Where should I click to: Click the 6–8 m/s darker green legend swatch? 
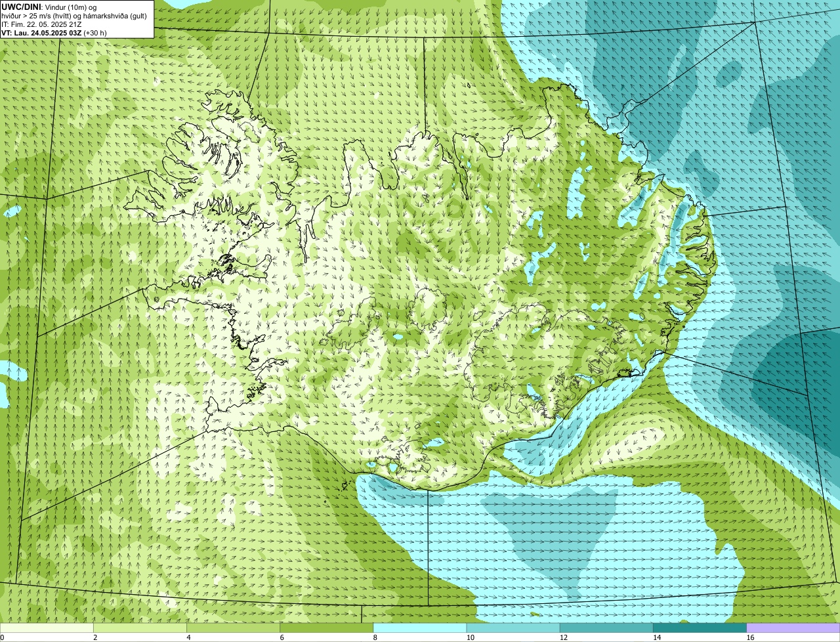pos(327,628)
